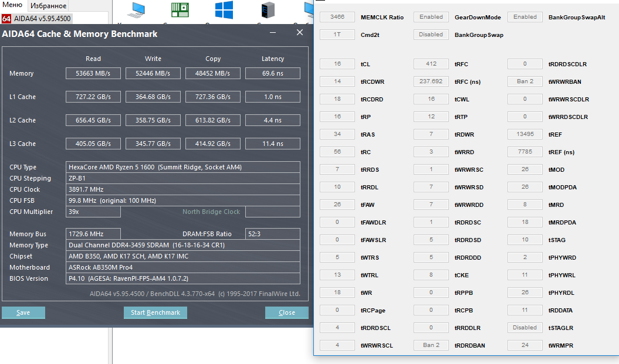Click the L3 Cache Read value 405.05 GB/s
The image size is (619, 364).
pos(93,144)
